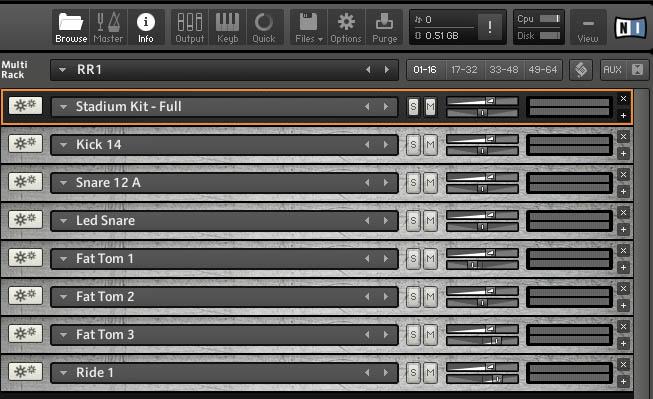Open Fat Tom 3 instrument dropdown arrow
This screenshot has width=653, height=399.
[63, 334]
